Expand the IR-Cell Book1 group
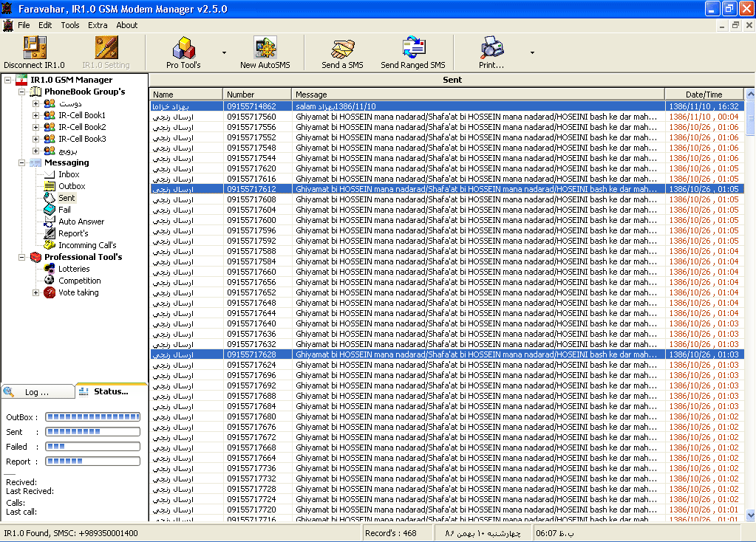This screenshot has width=756, height=542. coord(35,115)
